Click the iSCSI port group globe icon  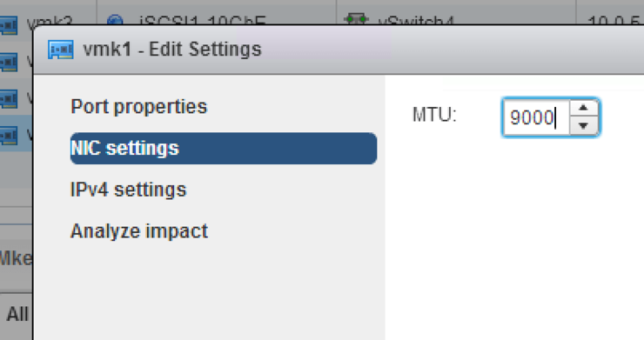click(115, 20)
